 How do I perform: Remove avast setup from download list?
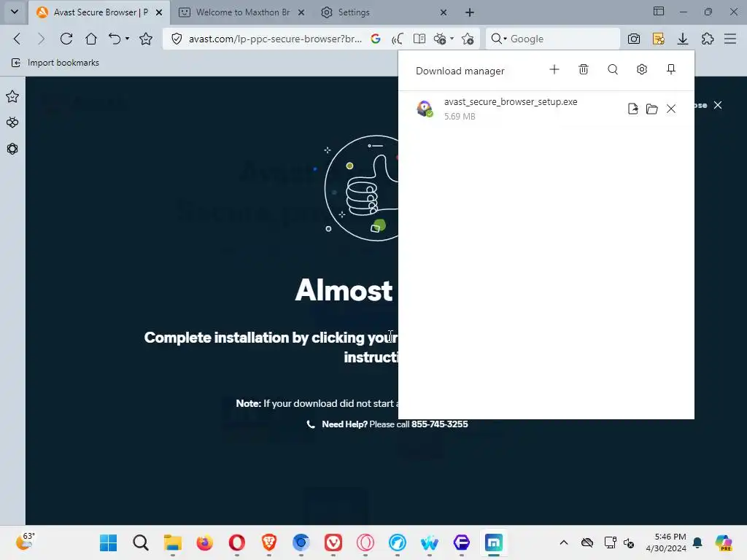(x=671, y=109)
